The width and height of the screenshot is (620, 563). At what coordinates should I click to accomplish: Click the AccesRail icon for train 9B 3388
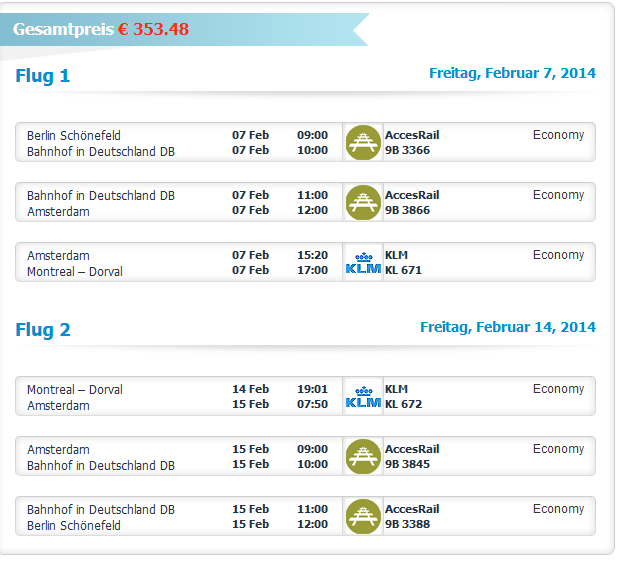tap(363, 517)
